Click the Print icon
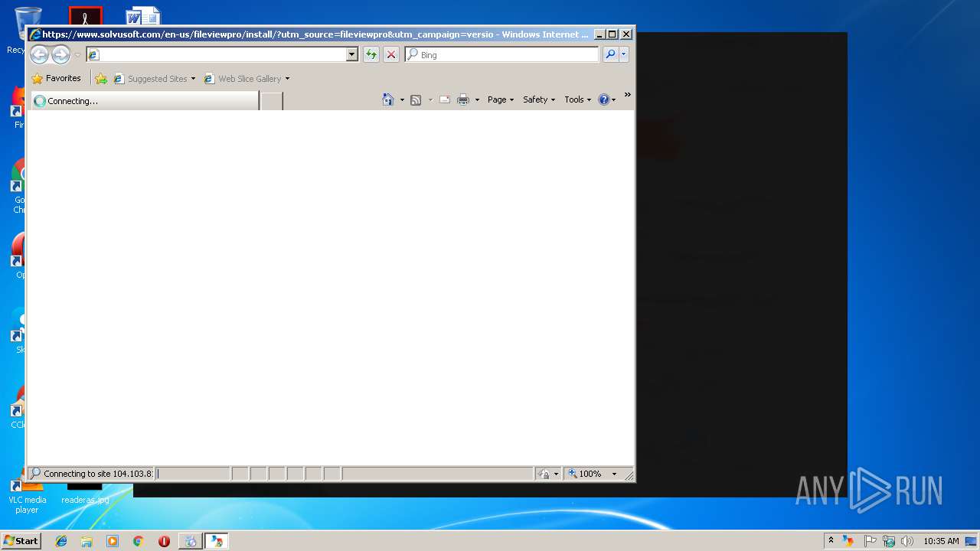The image size is (980, 551). tap(463, 99)
